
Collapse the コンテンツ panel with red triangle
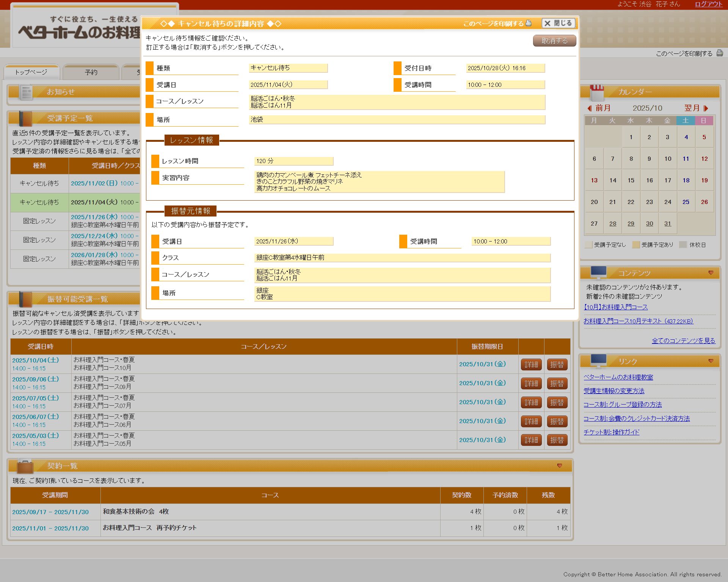pyautogui.click(x=711, y=273)
